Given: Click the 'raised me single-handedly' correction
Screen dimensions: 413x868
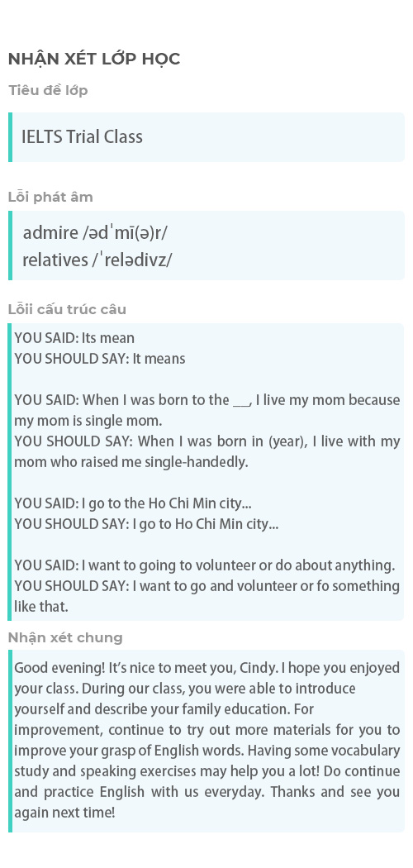Looking at the screenshot, I should tap(206, 451).
